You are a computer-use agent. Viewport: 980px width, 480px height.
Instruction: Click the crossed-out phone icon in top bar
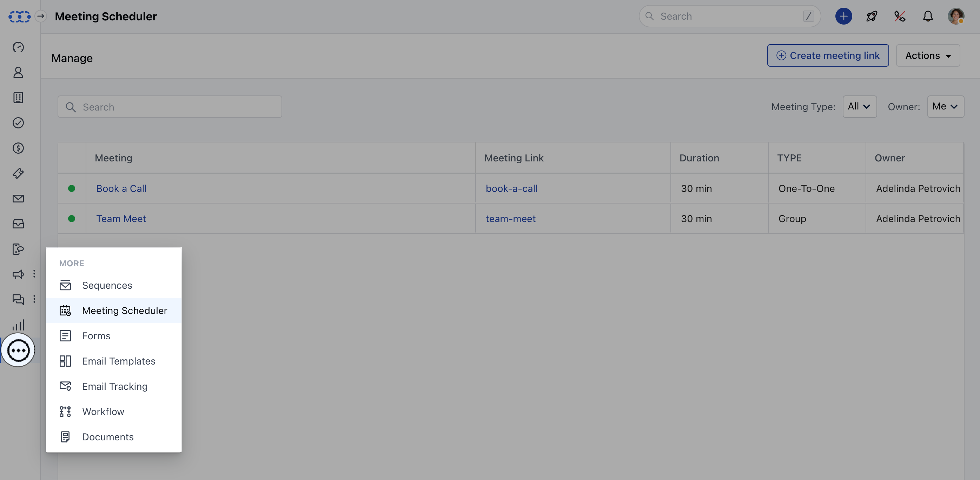click(900, 16)
